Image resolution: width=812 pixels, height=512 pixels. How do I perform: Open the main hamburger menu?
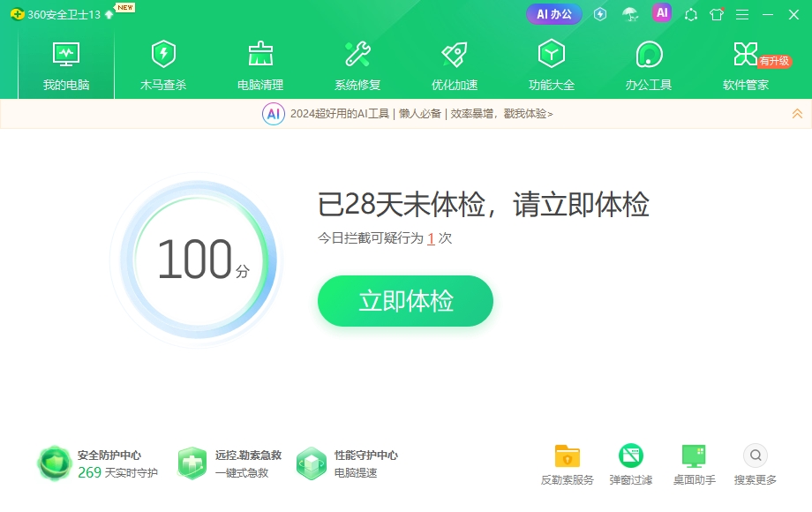742,14
